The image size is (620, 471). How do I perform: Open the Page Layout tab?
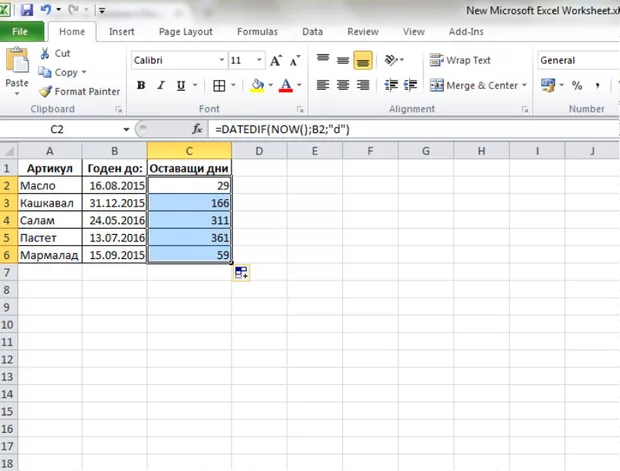(x=185, y=31)
